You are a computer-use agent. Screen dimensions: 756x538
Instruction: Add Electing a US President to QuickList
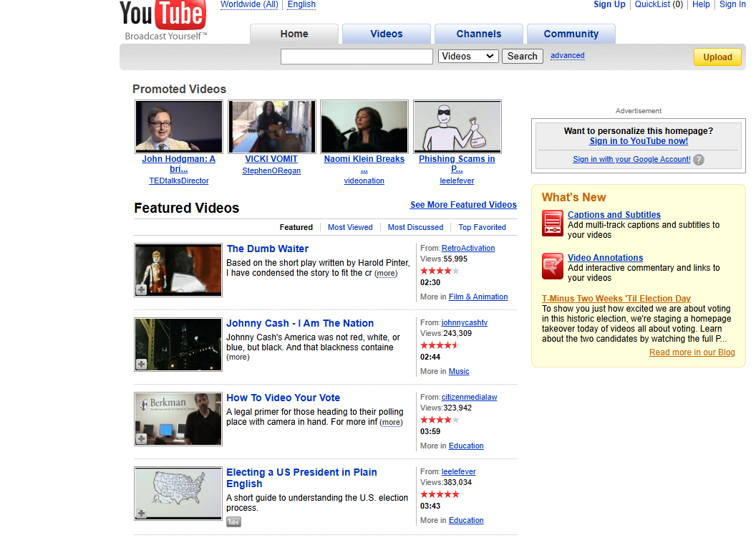click(141, 514)
